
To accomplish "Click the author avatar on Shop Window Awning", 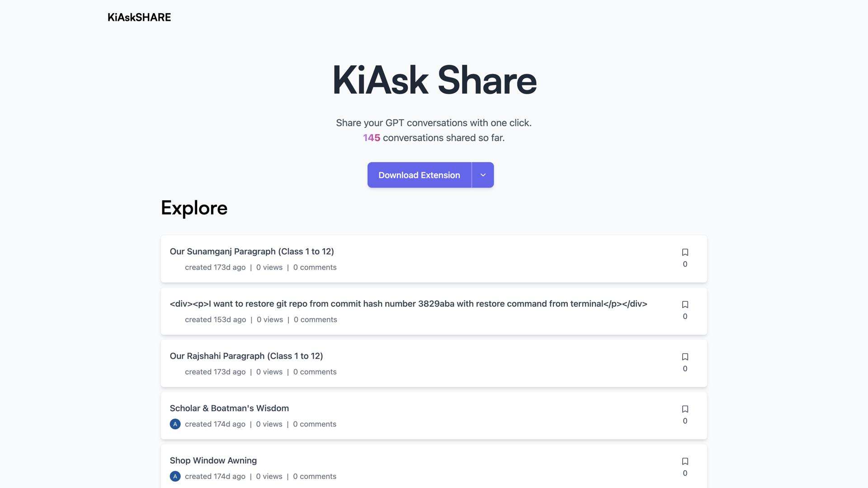I will coord(175,476).
